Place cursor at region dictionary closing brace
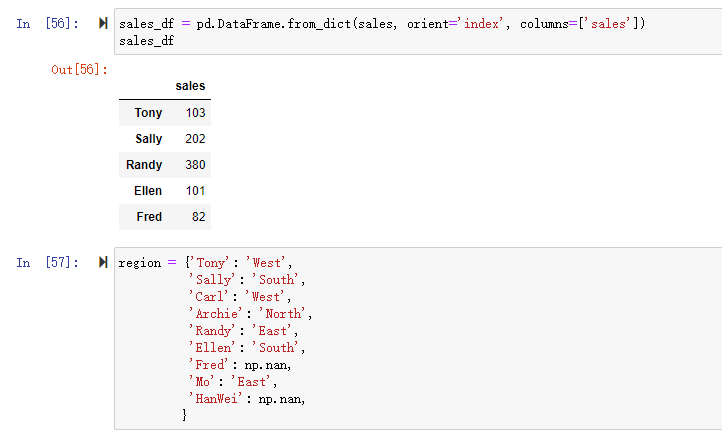Screen dimensions: 722x436 coord(184,414)
